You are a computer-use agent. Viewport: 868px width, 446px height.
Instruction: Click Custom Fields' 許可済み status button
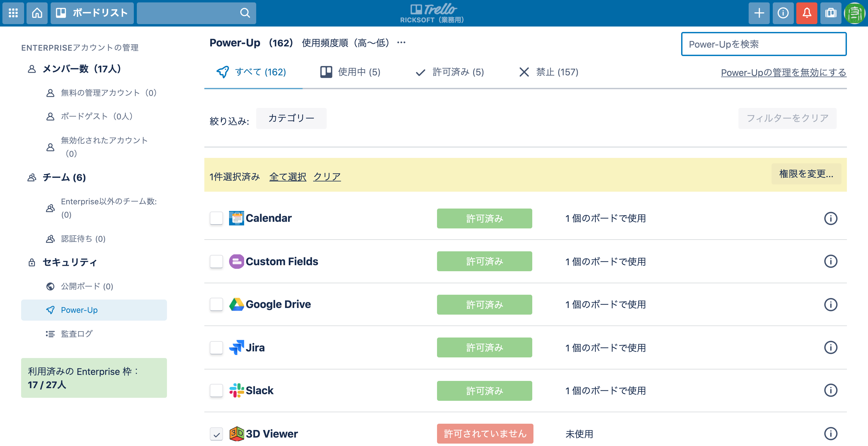(484, 261)
